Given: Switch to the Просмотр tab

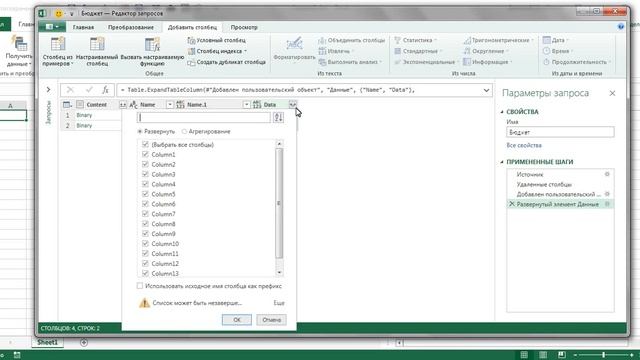Looking at the screenshot, I should [x=244, y=27].
